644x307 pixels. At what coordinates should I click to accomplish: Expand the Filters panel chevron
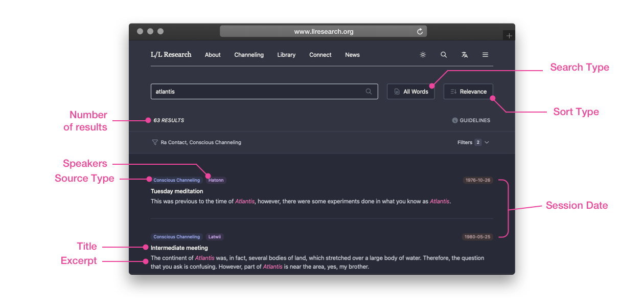(487, 142)
